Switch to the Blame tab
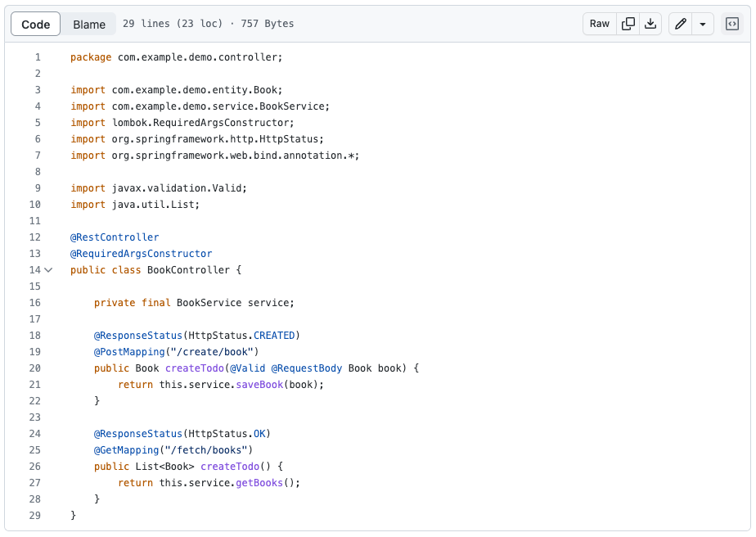 [89, 24]
